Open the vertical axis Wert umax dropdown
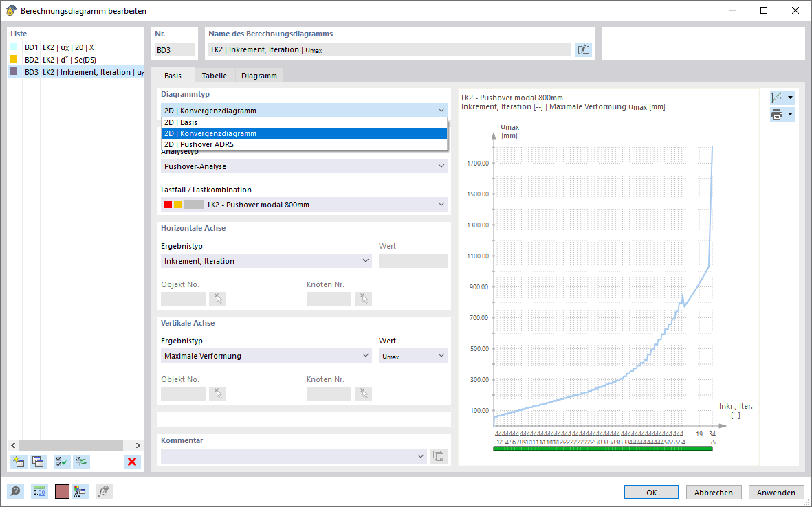 (x=413, y=356)
